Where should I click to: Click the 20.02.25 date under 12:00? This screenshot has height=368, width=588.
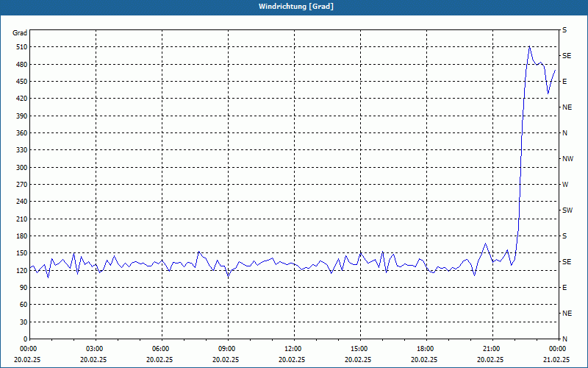(x=292, y=359)
